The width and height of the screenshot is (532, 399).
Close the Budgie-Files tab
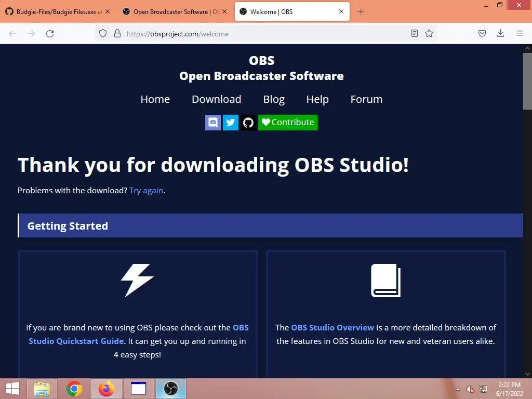tap(108, 11)
